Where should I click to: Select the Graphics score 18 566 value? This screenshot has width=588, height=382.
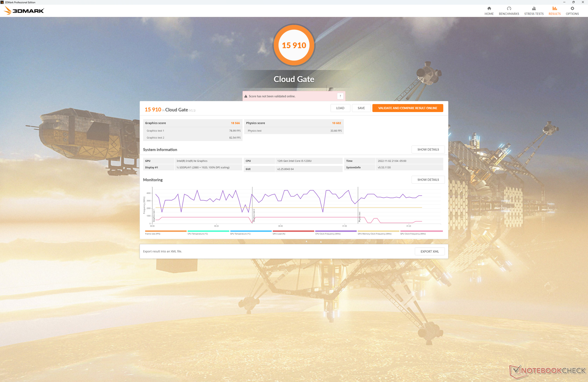pyautogui.click(x=235, y=123)
